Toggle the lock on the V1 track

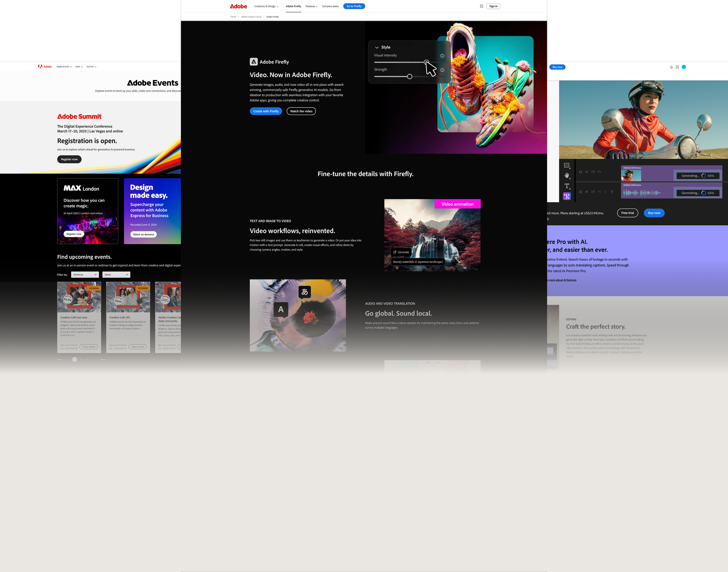pyautogui.click(x=580, y=172)
